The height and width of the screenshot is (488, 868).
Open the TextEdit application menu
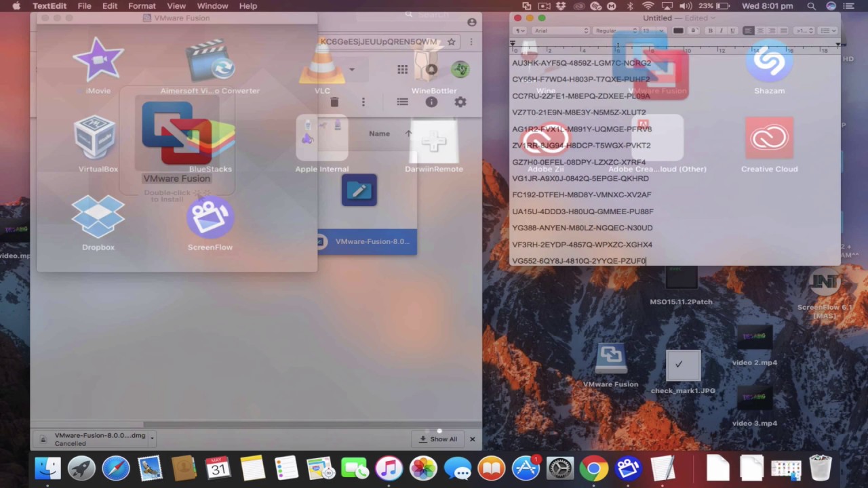(50, 6)
